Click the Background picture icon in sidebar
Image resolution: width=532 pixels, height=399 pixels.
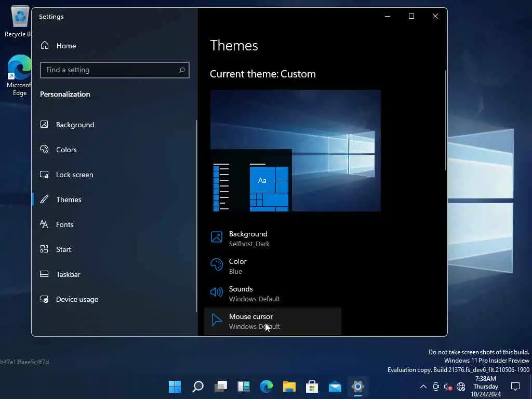pos(44,124)
